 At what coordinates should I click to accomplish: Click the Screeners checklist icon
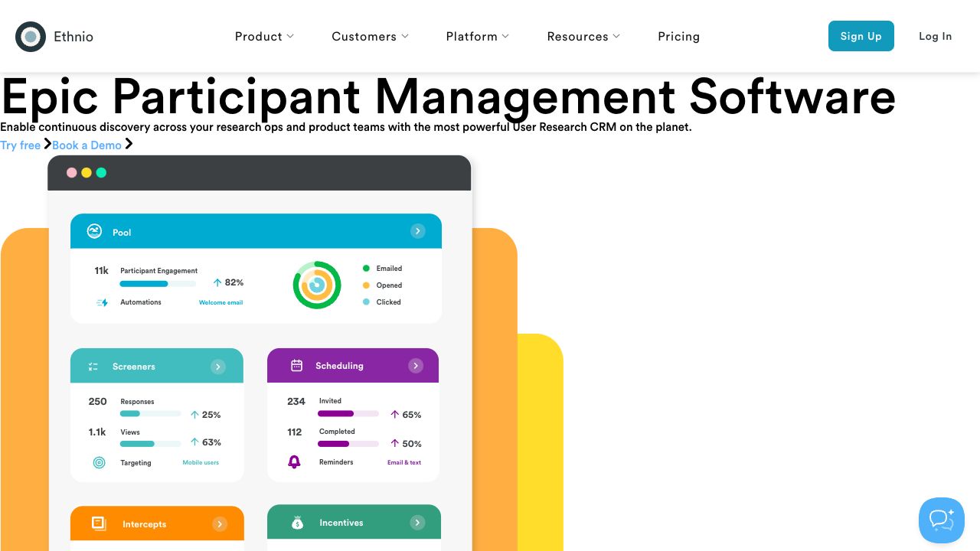93,367
